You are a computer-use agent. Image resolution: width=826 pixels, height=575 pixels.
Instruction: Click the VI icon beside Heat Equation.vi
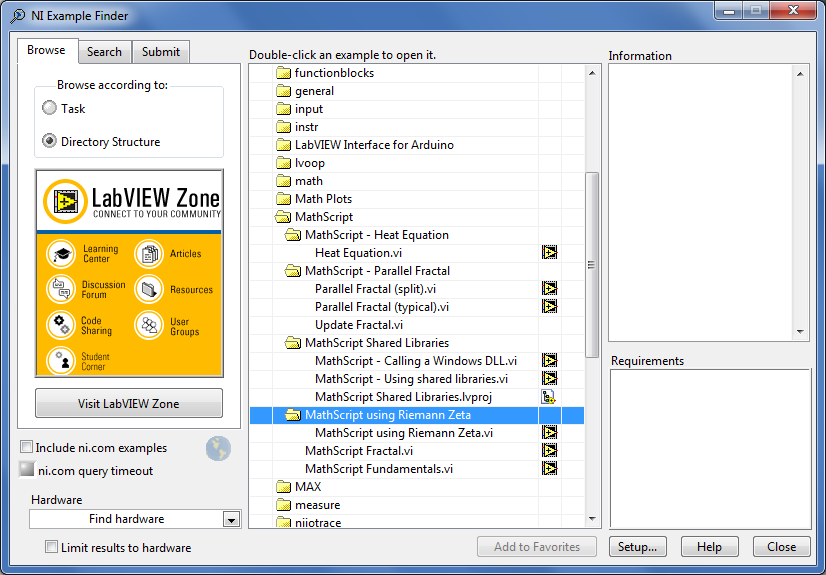click(549, 253)
